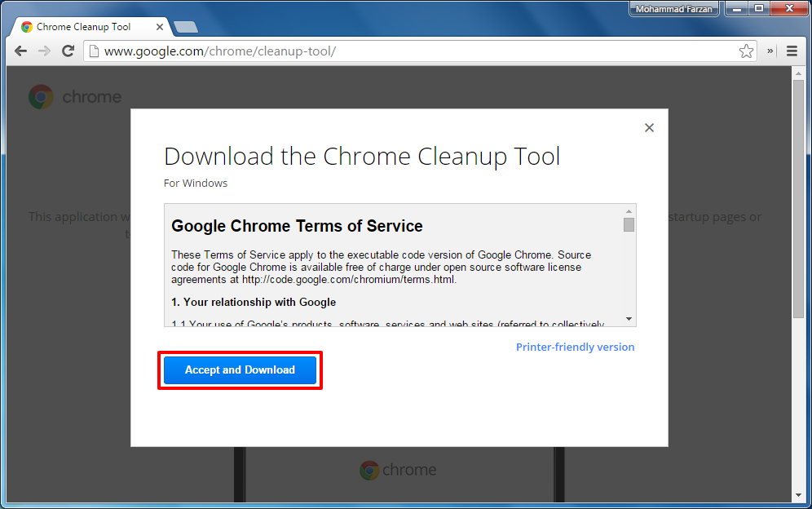The image size is (812, 509).
Task: Maximize the Chrome window
Action: [759, 9]
